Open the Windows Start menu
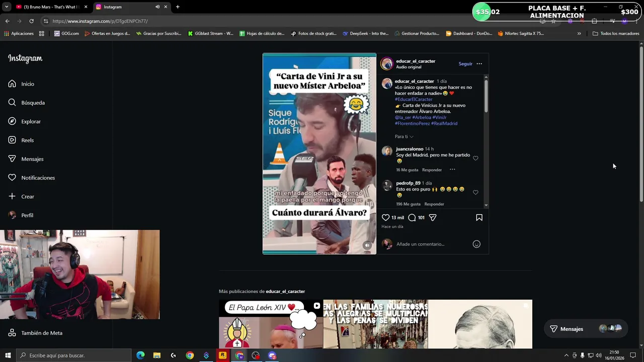This screenshot has height=362, width=644. click(x=8, y=355)
